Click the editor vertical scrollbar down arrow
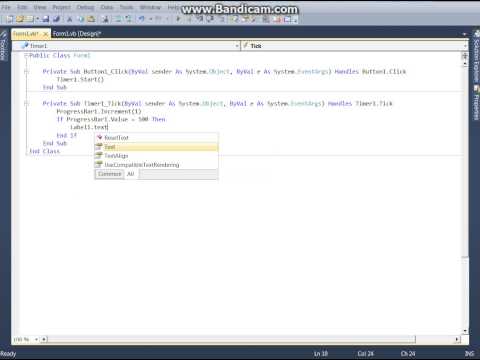The height and width of the screenshot is (360, 480). 465,331
